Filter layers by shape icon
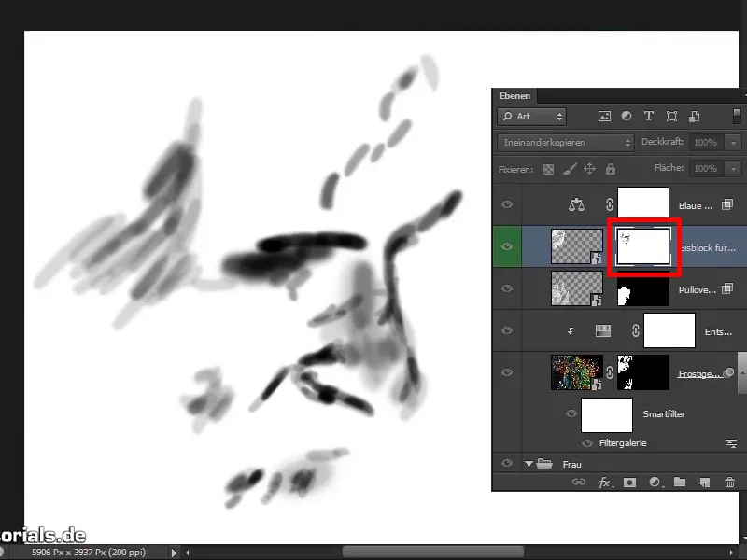Image resolution: width=747 pixels, height=560 pixels. 671,116
